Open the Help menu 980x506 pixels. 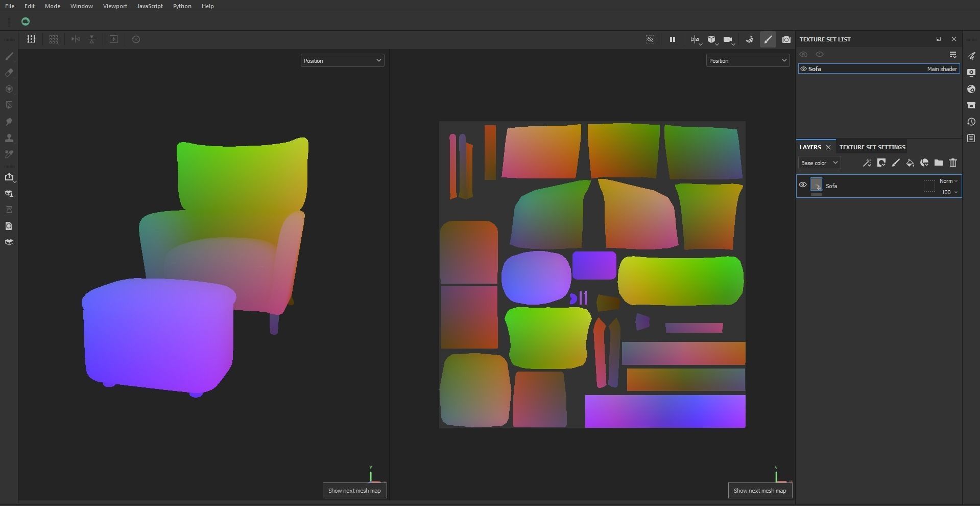[x=208, y=6]
